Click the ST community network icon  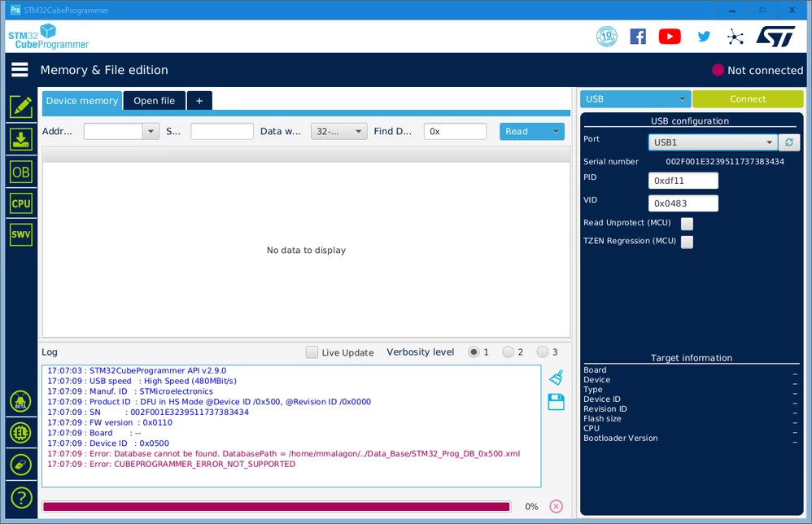tap(735, 37)
